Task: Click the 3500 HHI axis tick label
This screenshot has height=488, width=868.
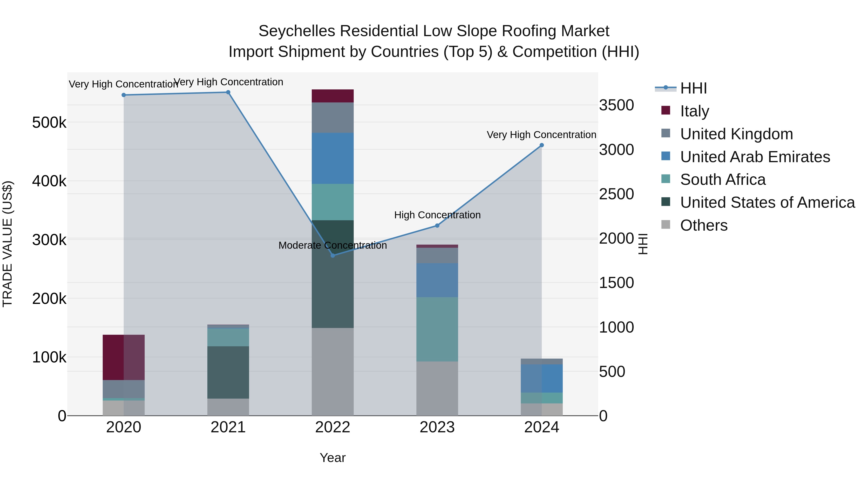Action: pyautogui.click(x=617, y=105)
